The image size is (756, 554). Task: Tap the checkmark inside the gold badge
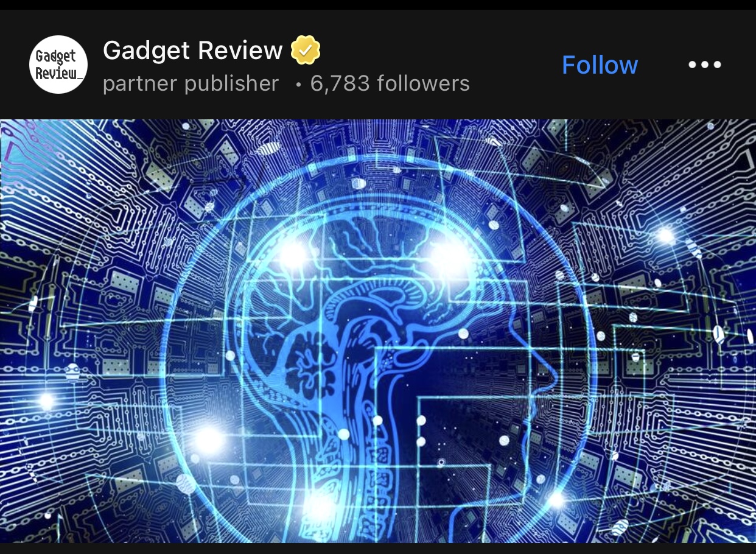(x=306, y=51)
